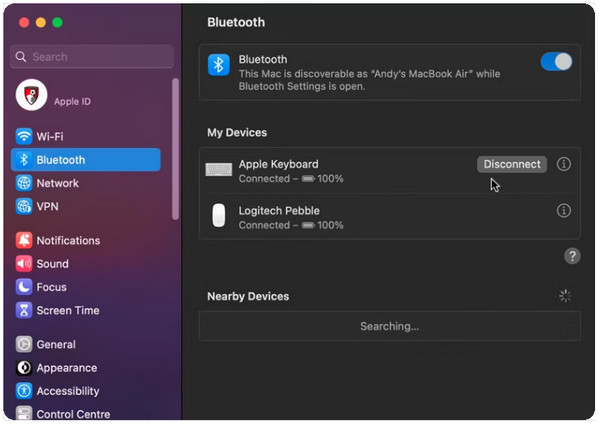Select the Sound speaker icon

click(x=24, y=264)
